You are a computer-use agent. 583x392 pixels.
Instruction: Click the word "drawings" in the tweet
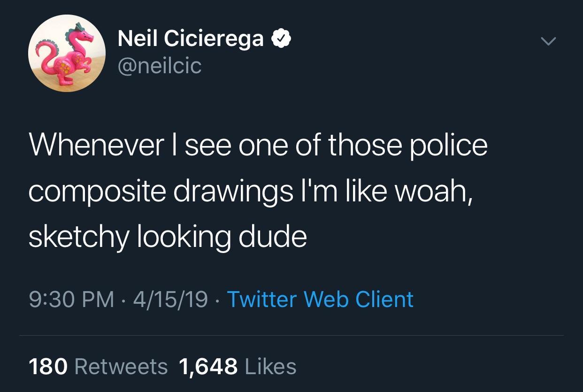(233, 192)
